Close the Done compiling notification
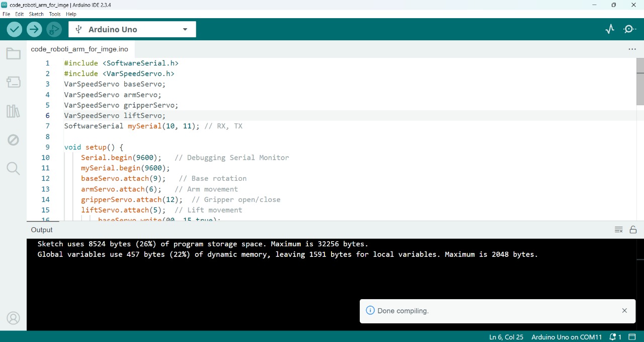Image resolution: width=644 pixels, height=342 pixels. coord(624,311)
